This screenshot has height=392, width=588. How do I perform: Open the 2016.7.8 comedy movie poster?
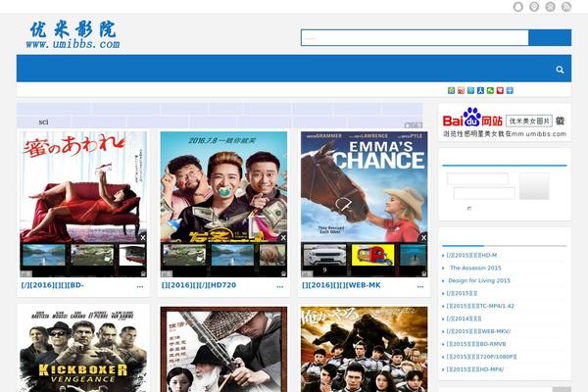coord(223,186)
